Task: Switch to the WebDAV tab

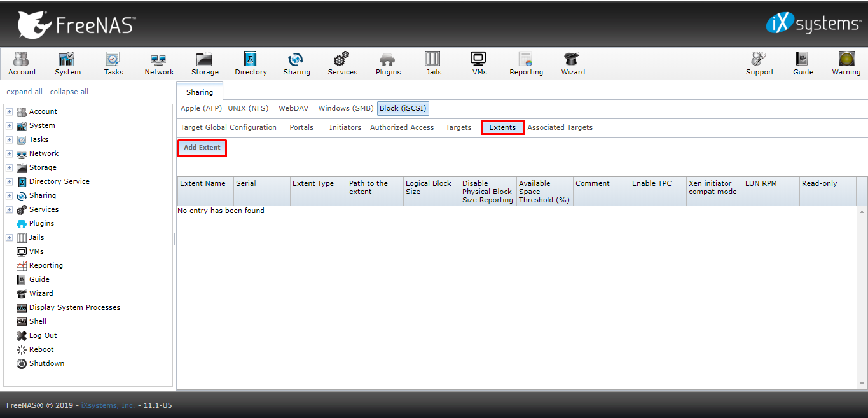Action: [293, 108]
